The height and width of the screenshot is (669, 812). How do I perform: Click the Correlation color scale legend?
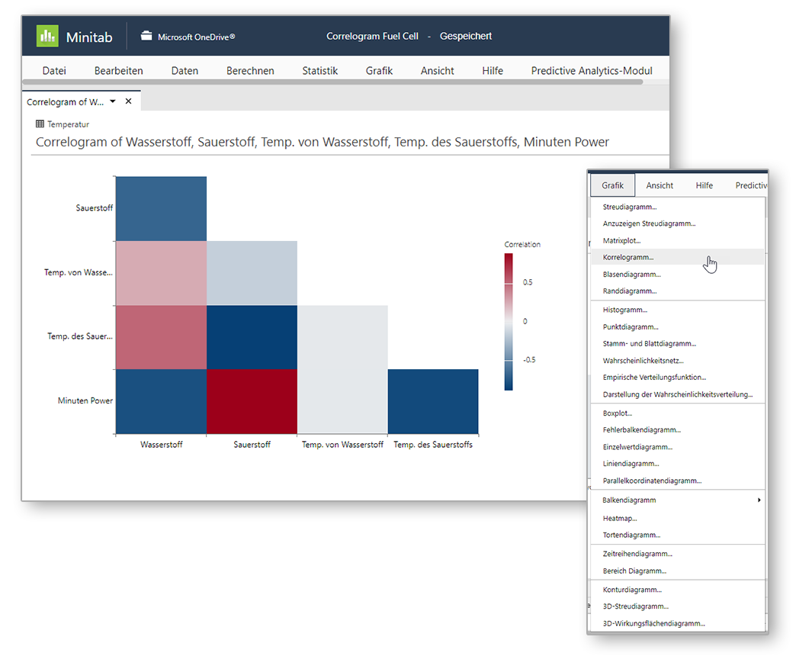[x=509, y=321]
